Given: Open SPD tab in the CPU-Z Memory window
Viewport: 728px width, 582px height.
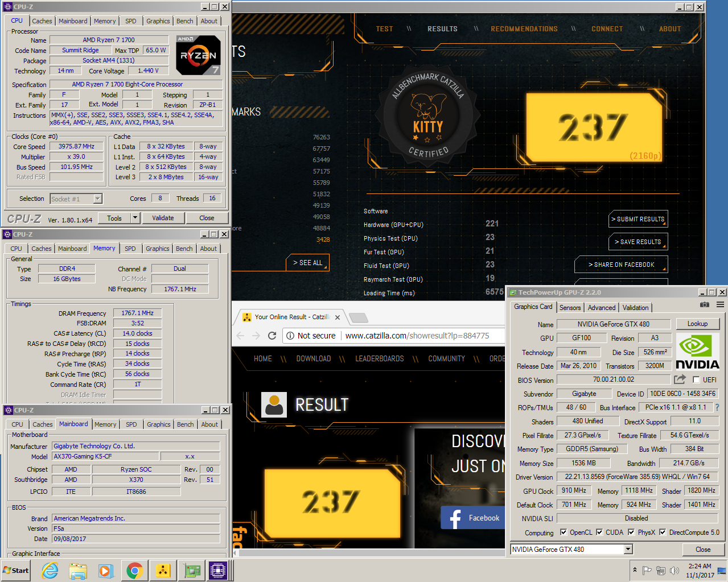Looking at the screenshot, I should pos(130,249).
